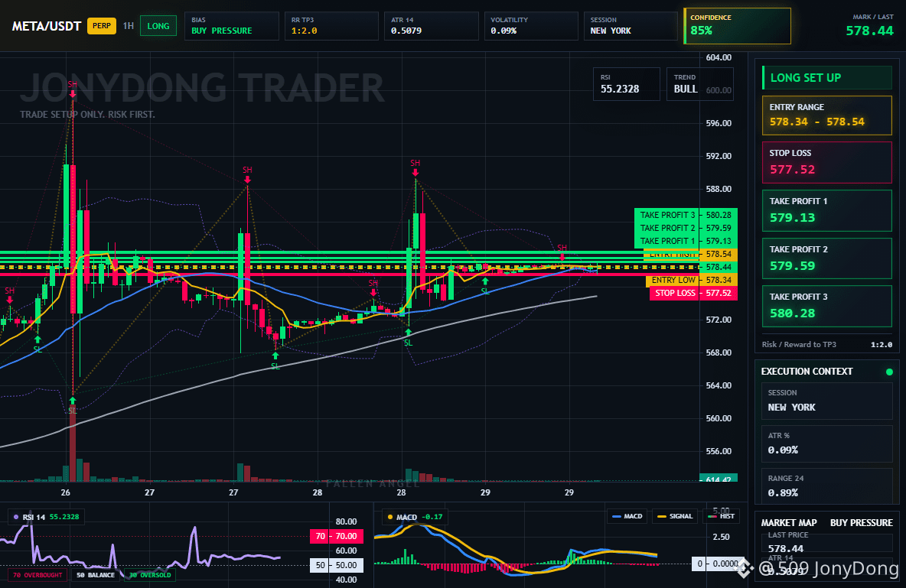
Task: Click the Trend BULL box
Action: coord(699,84)
